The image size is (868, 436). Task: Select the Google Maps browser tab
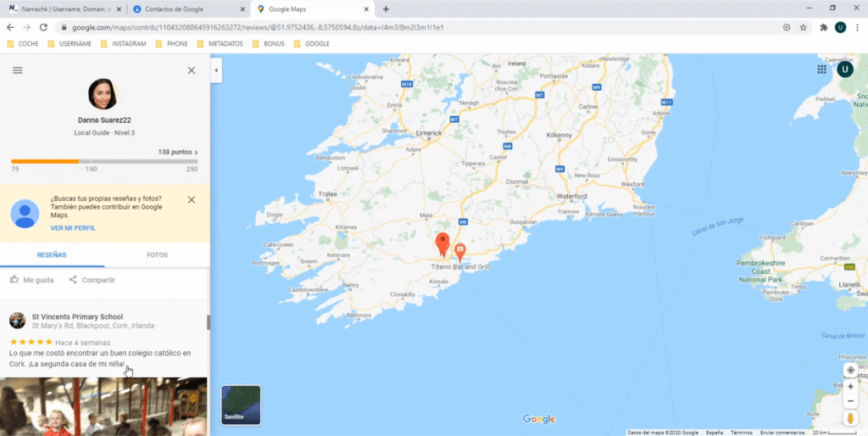312,8
